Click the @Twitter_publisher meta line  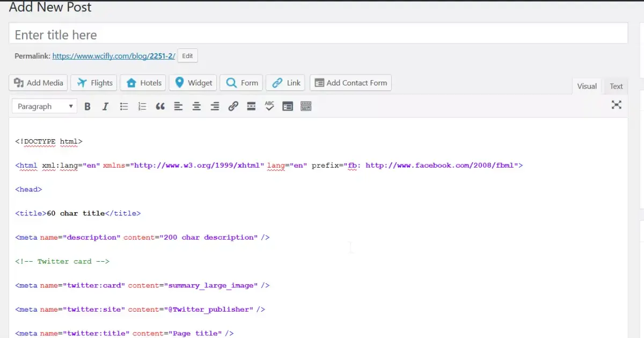140,310
